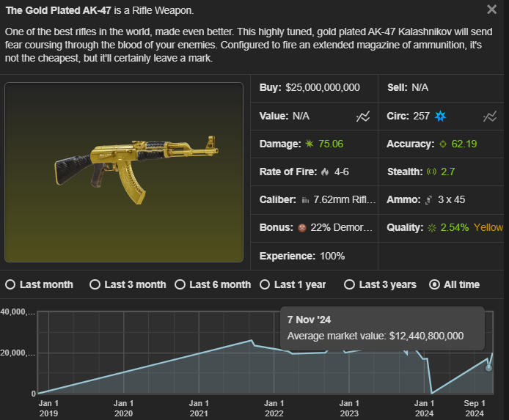Screen dimensions: 509x420
Task: Click the Accuracy crosshair icon
Action: click(443, 144)
